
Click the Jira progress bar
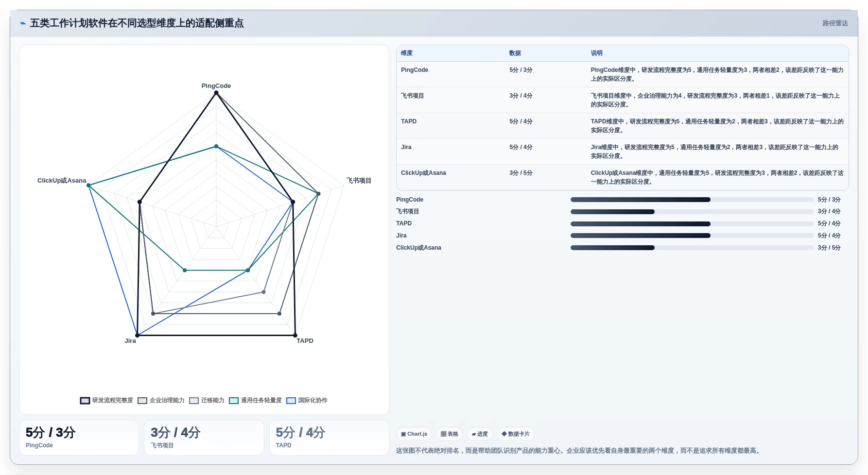coord(692,236)
